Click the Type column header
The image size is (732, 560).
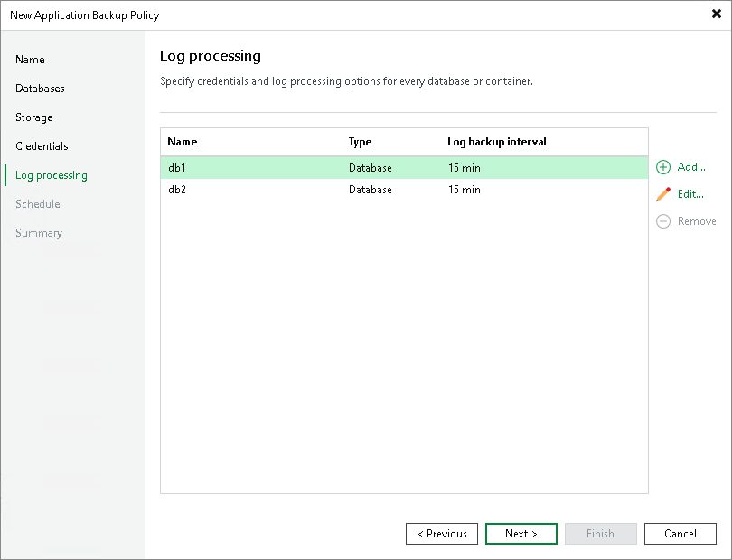click(x=361, y=142)
